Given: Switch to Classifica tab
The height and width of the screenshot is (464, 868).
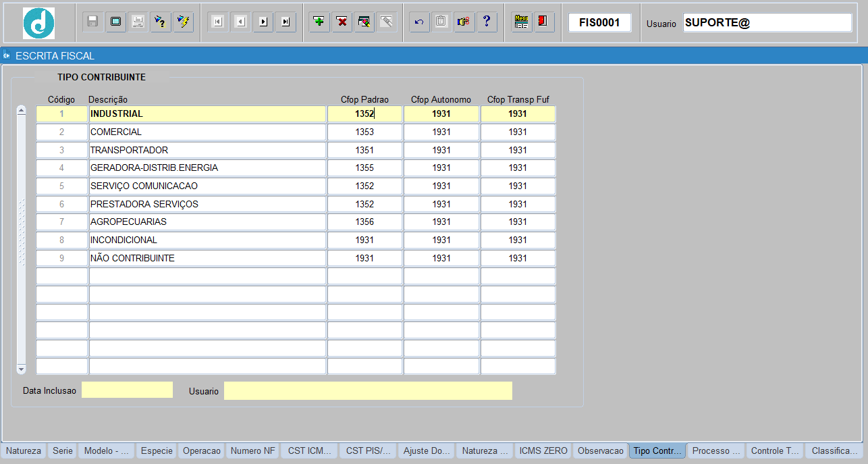Looking at the screenshot, I should point(834,451).
